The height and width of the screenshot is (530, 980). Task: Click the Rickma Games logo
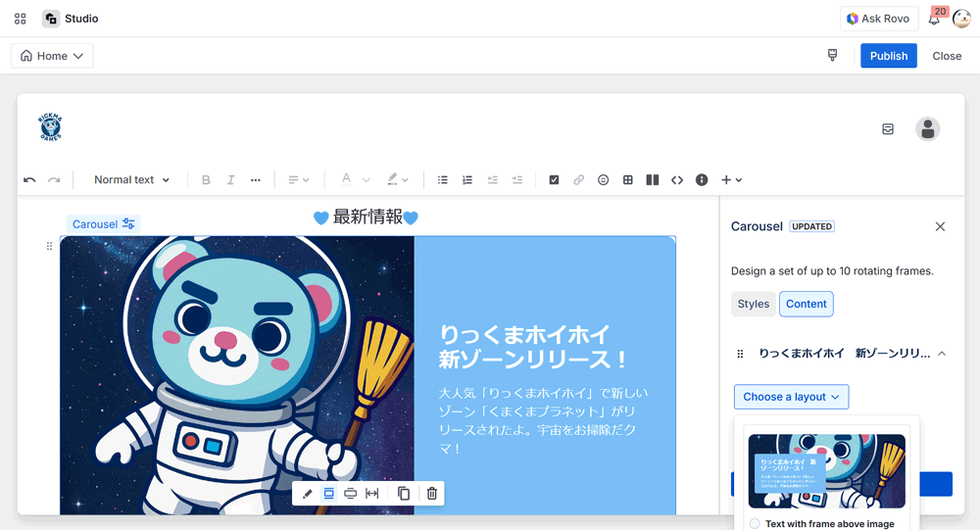click(51, 127)
